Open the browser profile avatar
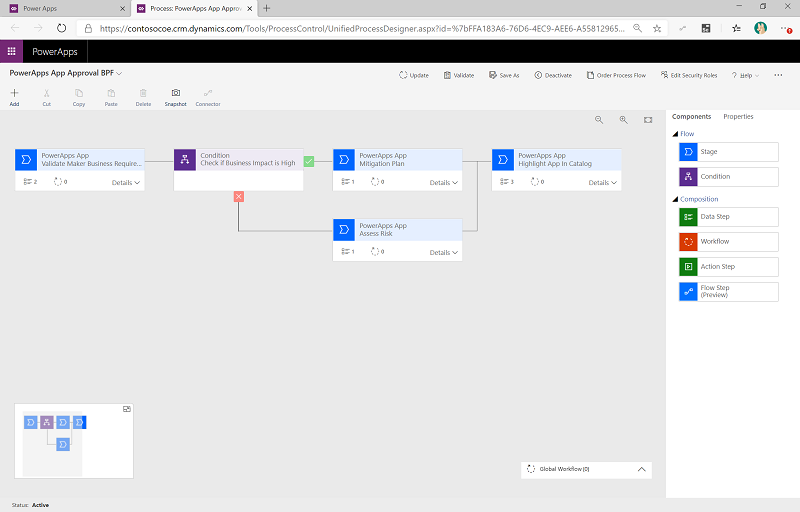Image resolution: width=800 pixels, height=512 pixels. (x=760, y=29)
